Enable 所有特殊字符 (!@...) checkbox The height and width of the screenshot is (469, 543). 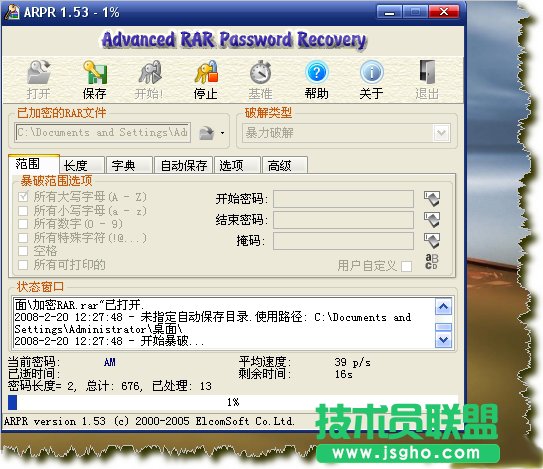[x=23, y=238]
